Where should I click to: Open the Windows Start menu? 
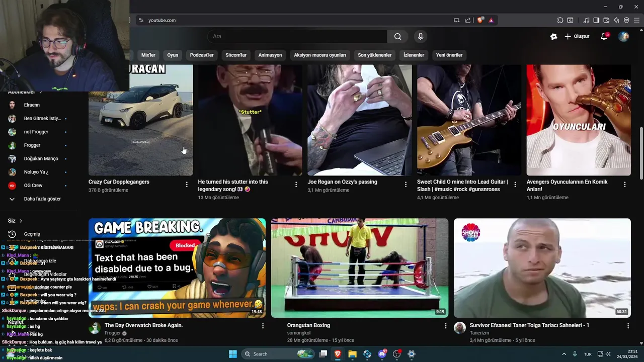233,354
